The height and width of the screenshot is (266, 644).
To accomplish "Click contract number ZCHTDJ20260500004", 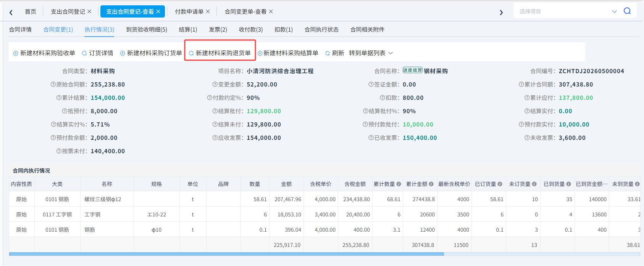I will 591,71.
